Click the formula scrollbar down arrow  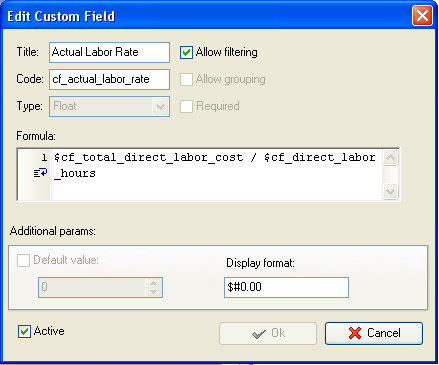[390, 192]
